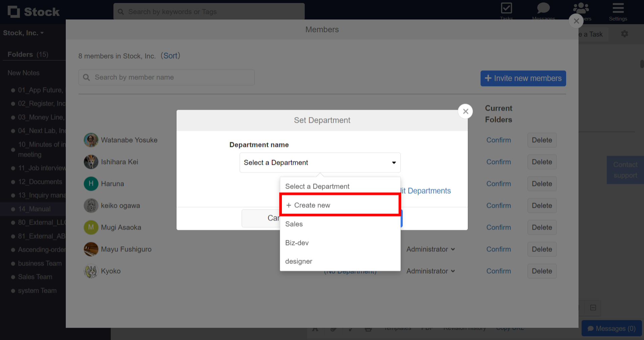Click the Sort link beside the member count
The width and height of the screenshot is (644, 340).
(170, 56)
